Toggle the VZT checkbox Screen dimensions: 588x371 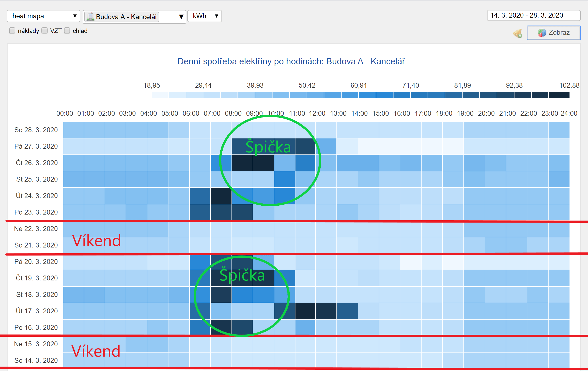44,31
